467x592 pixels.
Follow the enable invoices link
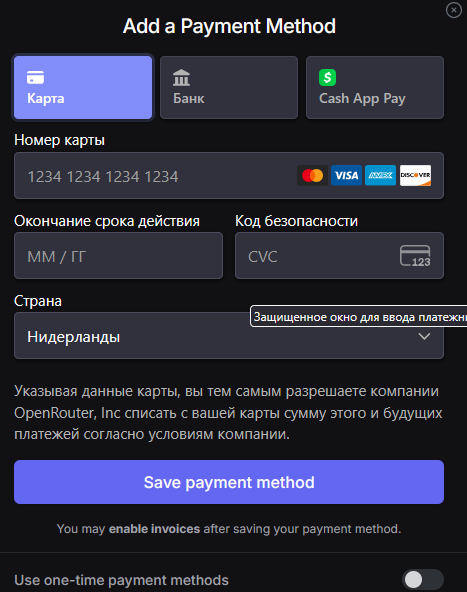(x=154, y=529)
